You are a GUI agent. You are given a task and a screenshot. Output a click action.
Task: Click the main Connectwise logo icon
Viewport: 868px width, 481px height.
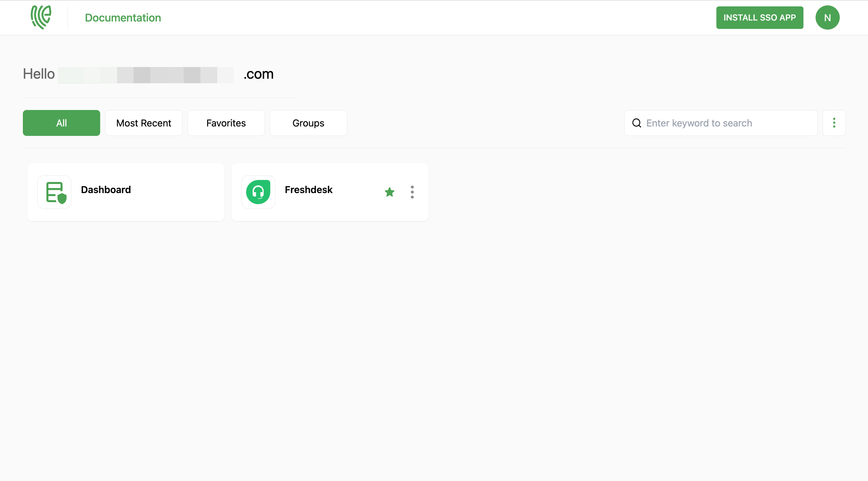click(x=41, y=17)
